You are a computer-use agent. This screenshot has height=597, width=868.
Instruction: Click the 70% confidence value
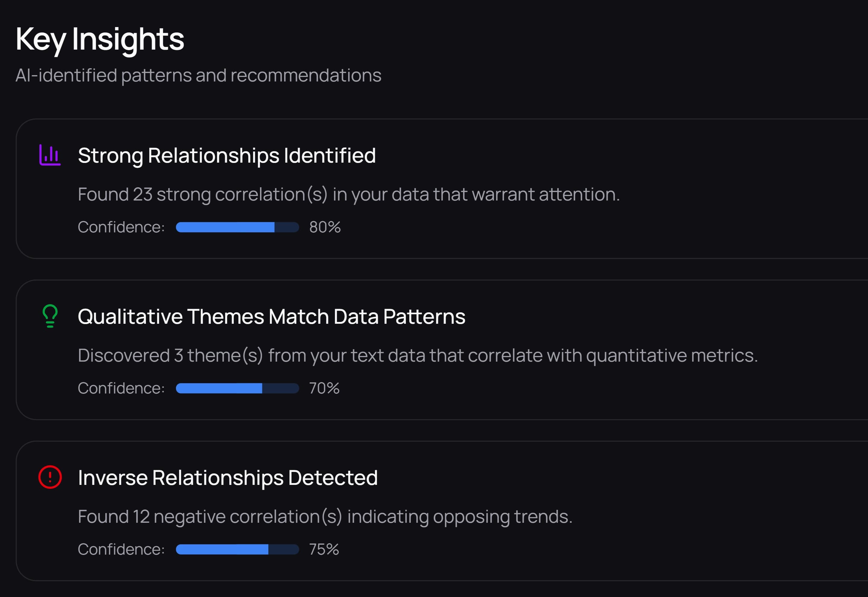tap(324, 388)
